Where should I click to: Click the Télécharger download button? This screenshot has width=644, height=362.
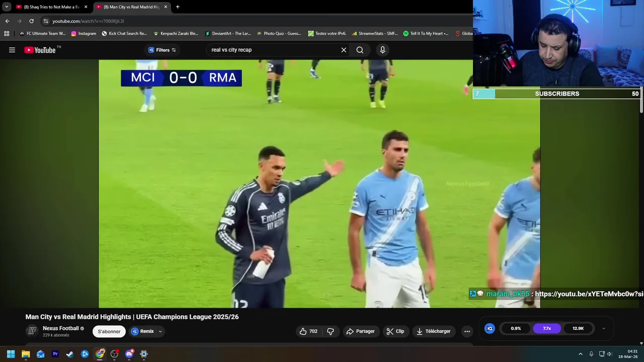click(x=433, y=331)
